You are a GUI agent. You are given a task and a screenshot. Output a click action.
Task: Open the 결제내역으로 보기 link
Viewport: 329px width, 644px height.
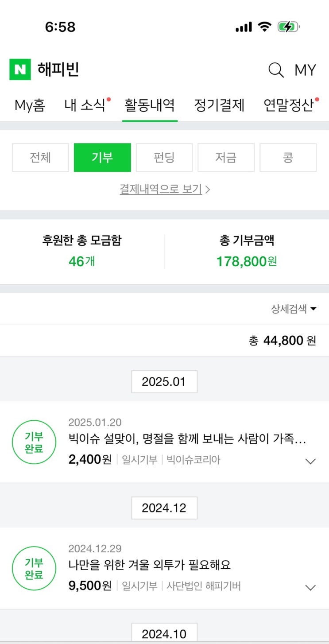point(164,189)
